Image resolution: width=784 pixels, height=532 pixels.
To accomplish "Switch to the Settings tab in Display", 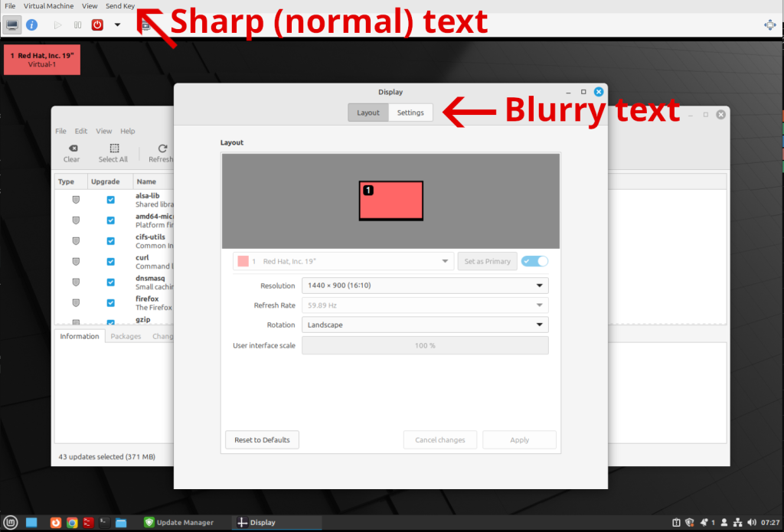I will click(x=410, y=113).
